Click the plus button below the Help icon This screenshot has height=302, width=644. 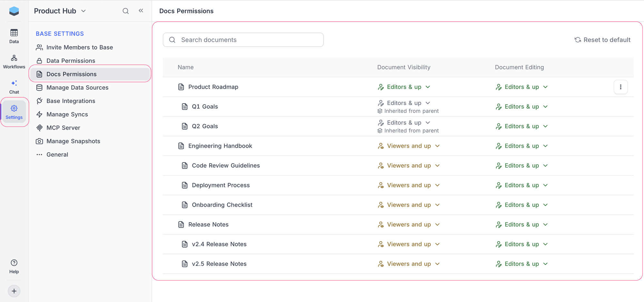tap(14, 291)
